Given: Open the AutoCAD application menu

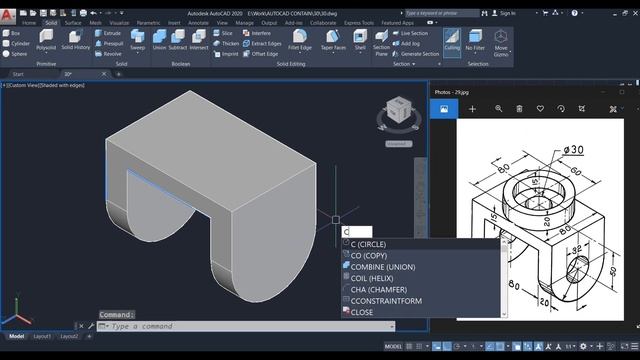Looking at the screenshot, I should pos(8,15).
